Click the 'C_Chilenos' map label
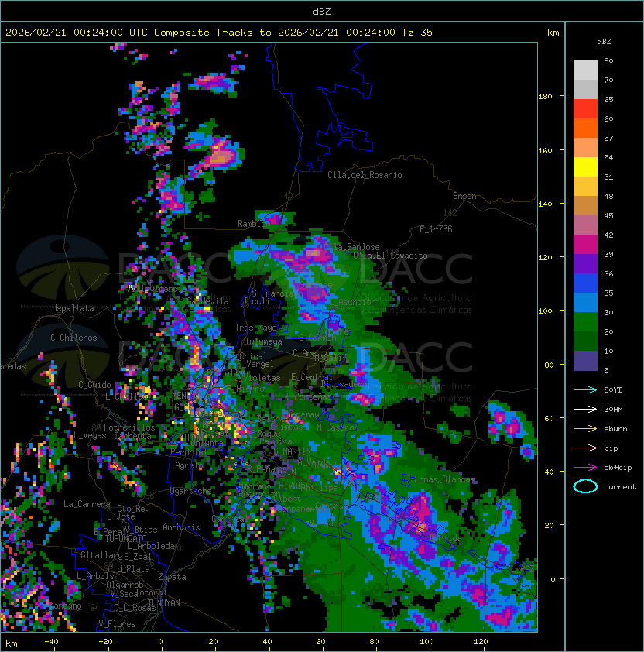This screenshot has height=652, width=644. (74, 338)
